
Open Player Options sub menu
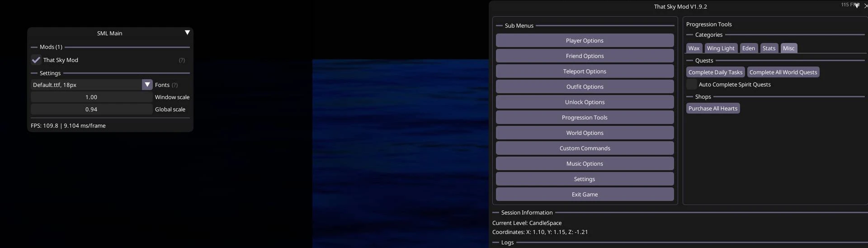585,40
